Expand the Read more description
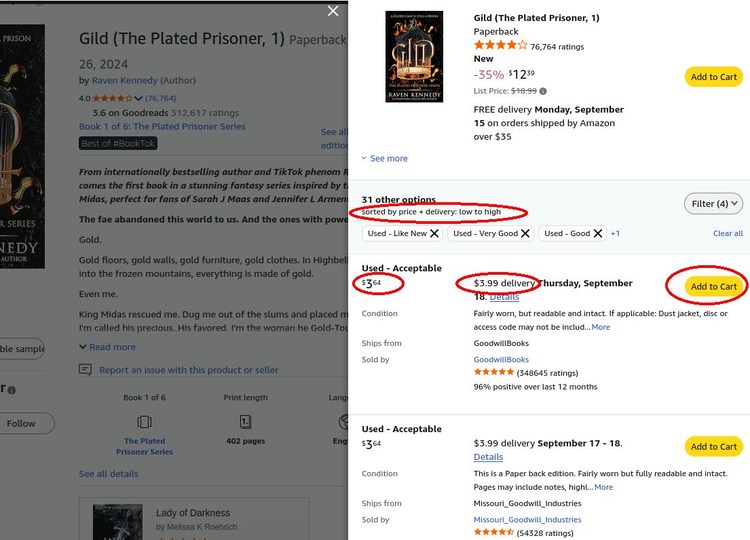This screenshot has width=750, height=540. click(107, 347)
